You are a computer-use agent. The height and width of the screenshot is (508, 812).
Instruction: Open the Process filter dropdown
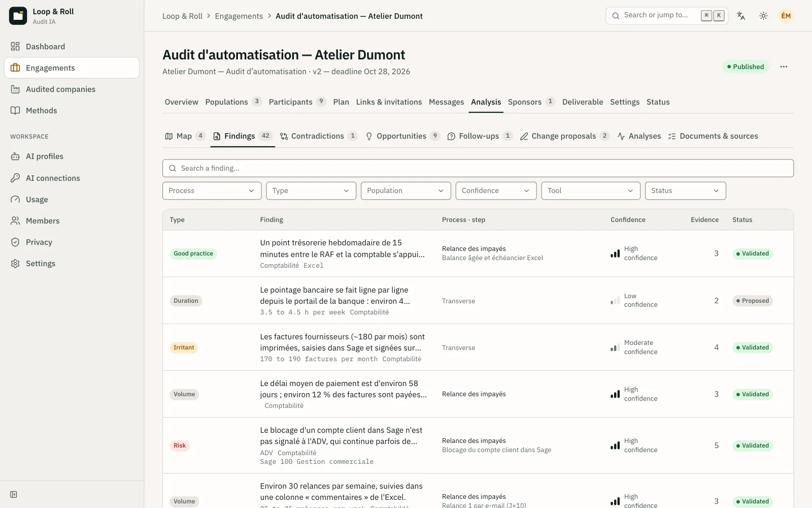point(212,190)
